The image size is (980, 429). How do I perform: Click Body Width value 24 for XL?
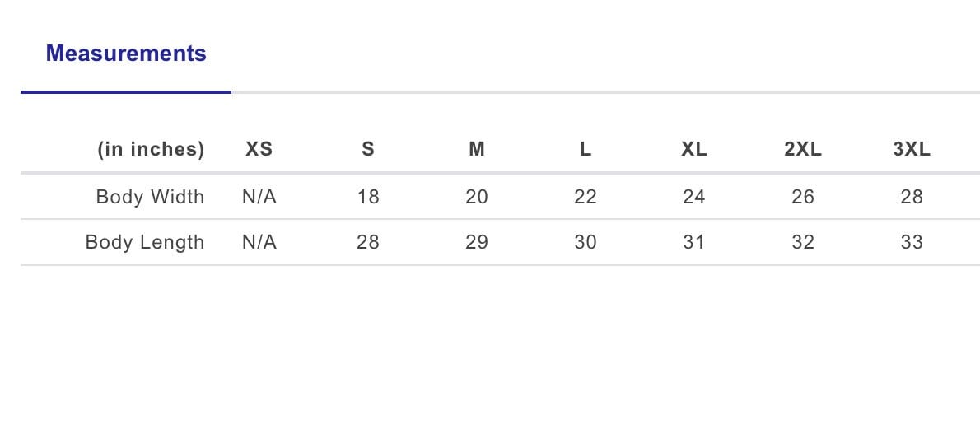point(694,196)
